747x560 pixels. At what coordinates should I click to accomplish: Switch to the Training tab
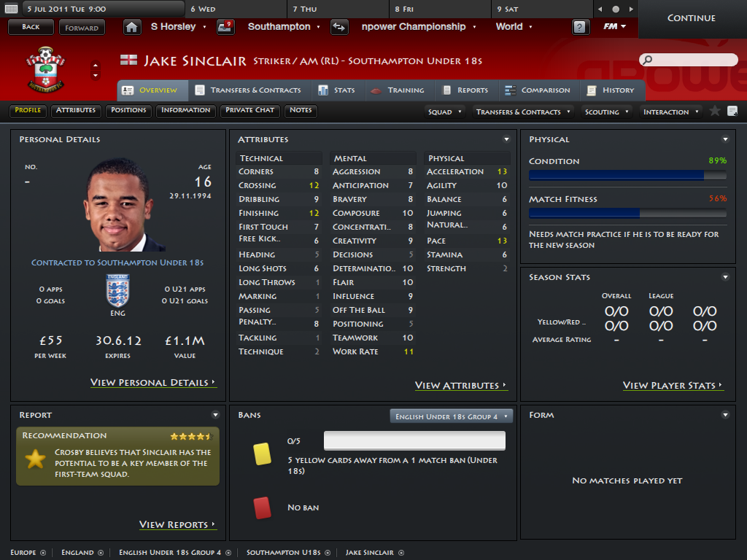tap(398, 90)
